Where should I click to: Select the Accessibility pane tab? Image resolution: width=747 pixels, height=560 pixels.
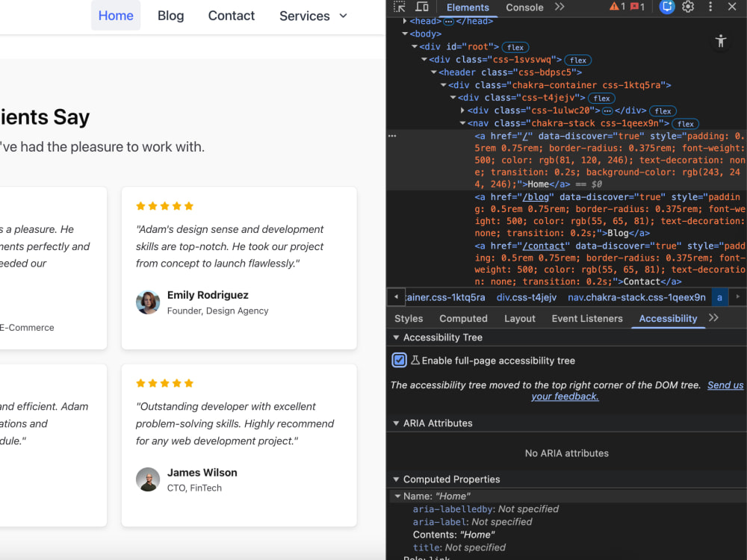[668, 319]
